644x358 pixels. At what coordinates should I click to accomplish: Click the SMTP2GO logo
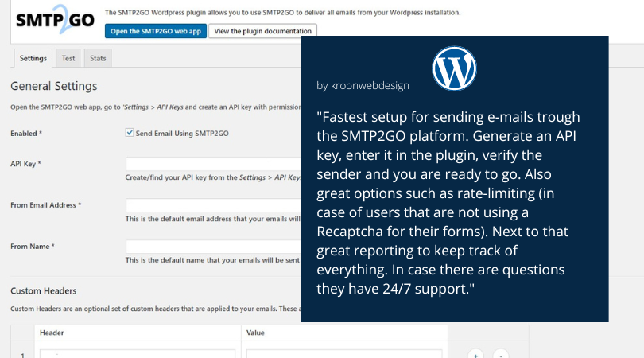tap(55, 19)
